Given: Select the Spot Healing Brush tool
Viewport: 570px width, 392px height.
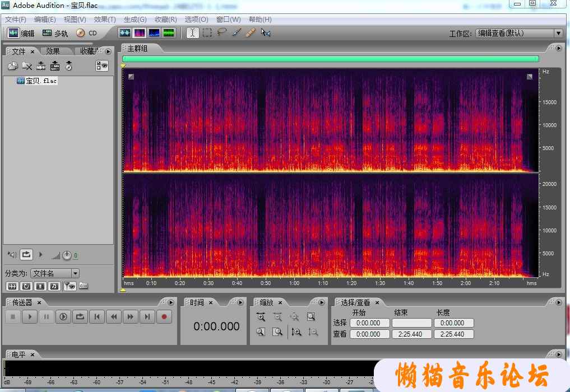Looking at the screenshot, I should (251, 32).
